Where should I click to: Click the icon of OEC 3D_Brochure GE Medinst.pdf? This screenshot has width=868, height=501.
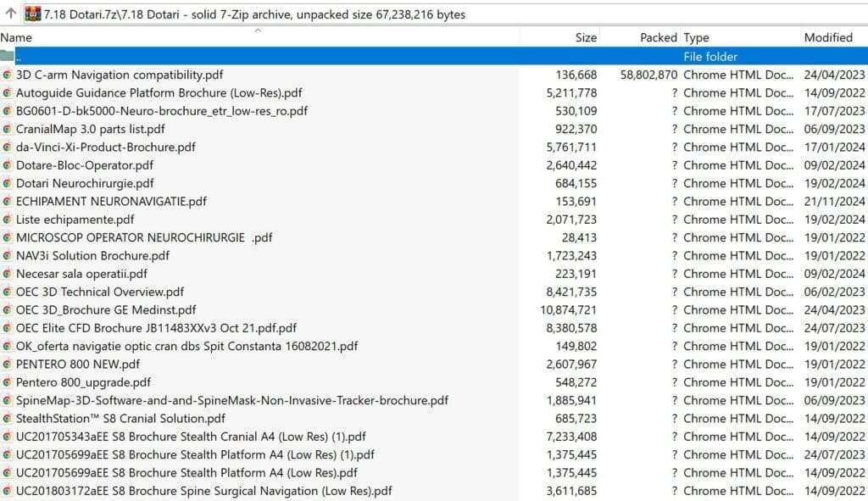click(7, 310)
